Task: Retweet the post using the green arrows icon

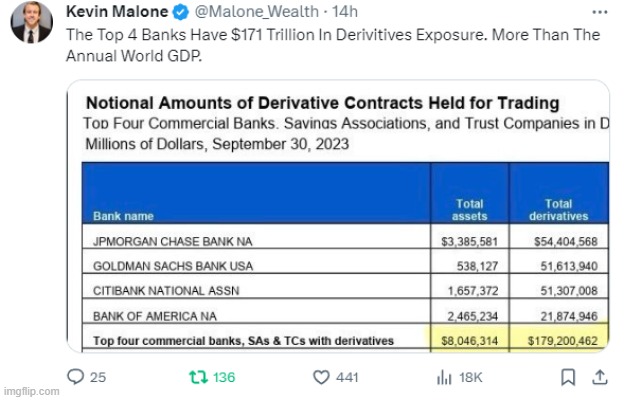Action: 198,377
